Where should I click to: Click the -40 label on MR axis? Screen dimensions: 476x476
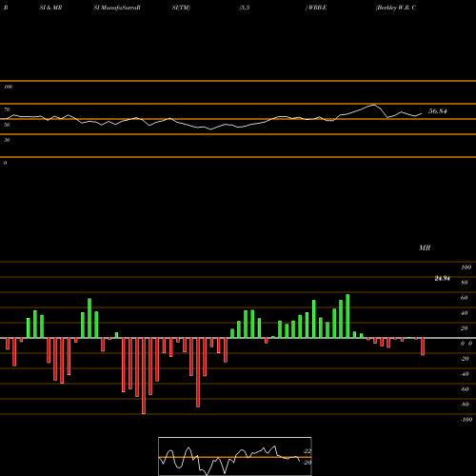click(x=465, y=374)
